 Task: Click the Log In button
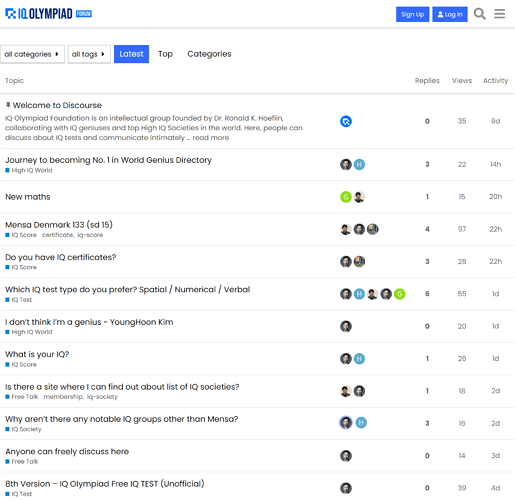click(450, 14)
